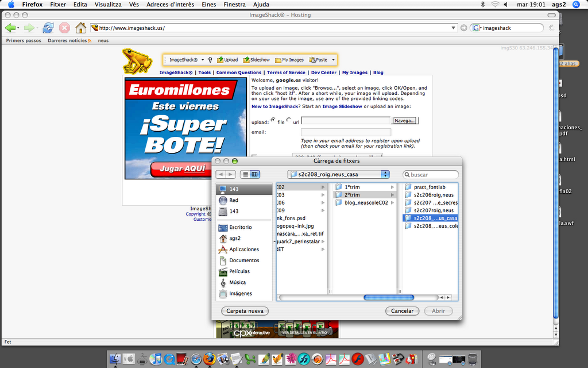Screen dimensions: 588x368
Task: Go to the Firefox home page icon
Action: tap(80, 28)
